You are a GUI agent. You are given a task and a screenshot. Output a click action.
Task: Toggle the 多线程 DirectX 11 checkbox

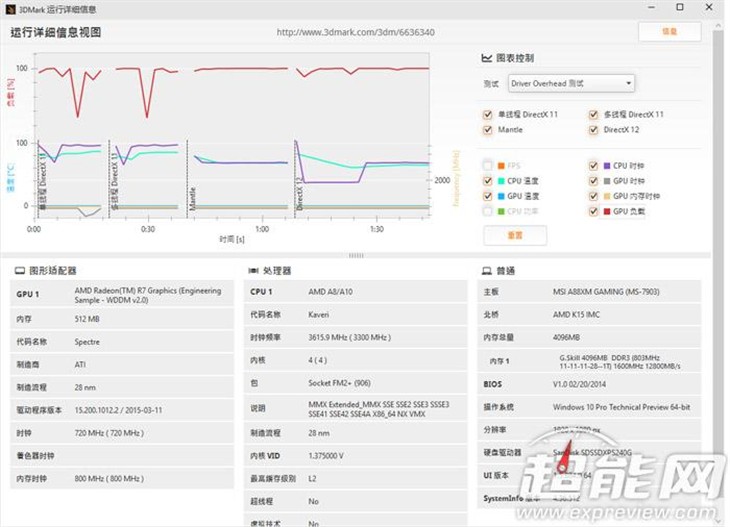coord(594,115)
